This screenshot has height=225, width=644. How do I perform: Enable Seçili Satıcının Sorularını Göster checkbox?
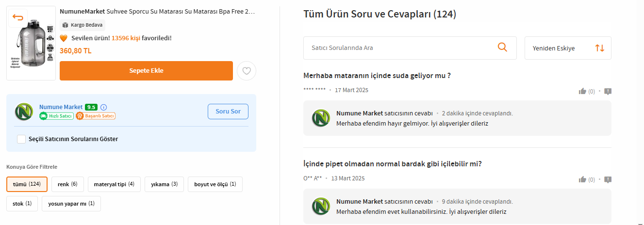pyautogui.click(x=21, y=139)
